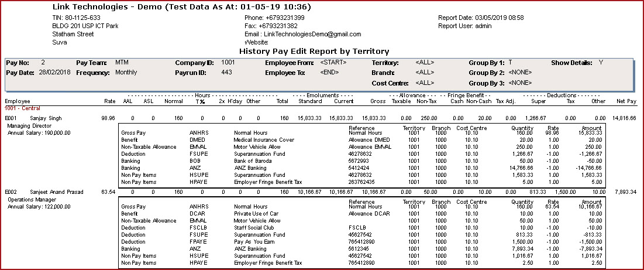Screen dimensions: 644x270
Task: Select the DMED benefit code
Action: point(197,140)
